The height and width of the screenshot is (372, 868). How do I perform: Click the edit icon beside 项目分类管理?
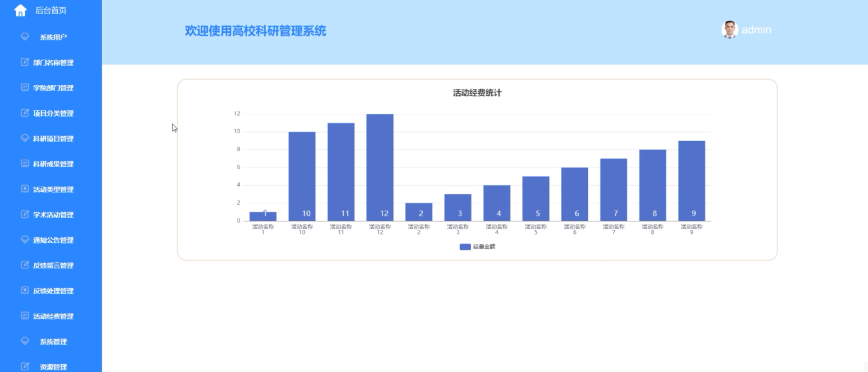25,113
